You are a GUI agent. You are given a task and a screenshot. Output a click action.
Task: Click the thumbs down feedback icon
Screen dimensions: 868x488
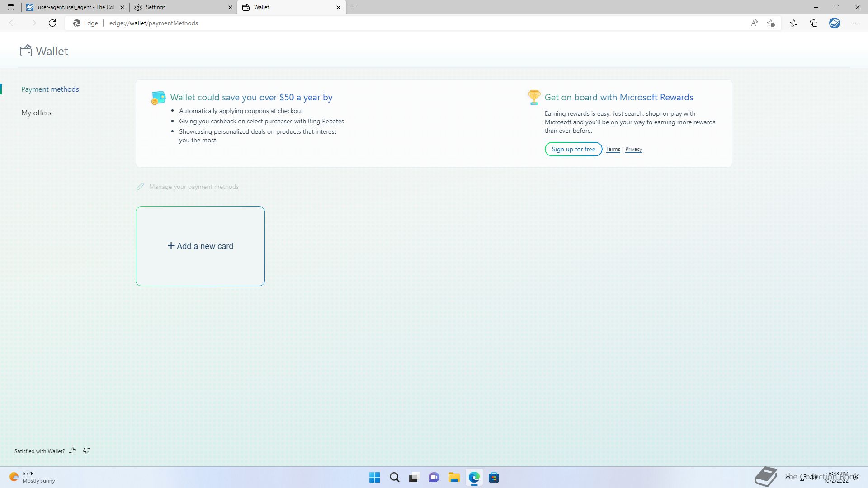click(87, 450)
